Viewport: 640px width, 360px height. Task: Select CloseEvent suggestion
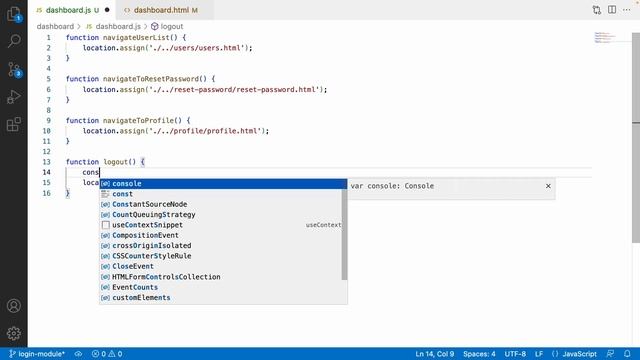(x=221, y=267)
